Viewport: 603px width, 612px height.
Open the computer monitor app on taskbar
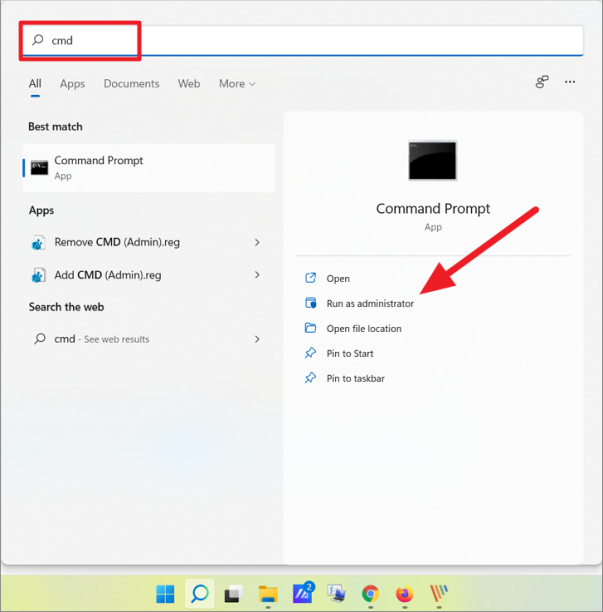(x=336, y=594)
